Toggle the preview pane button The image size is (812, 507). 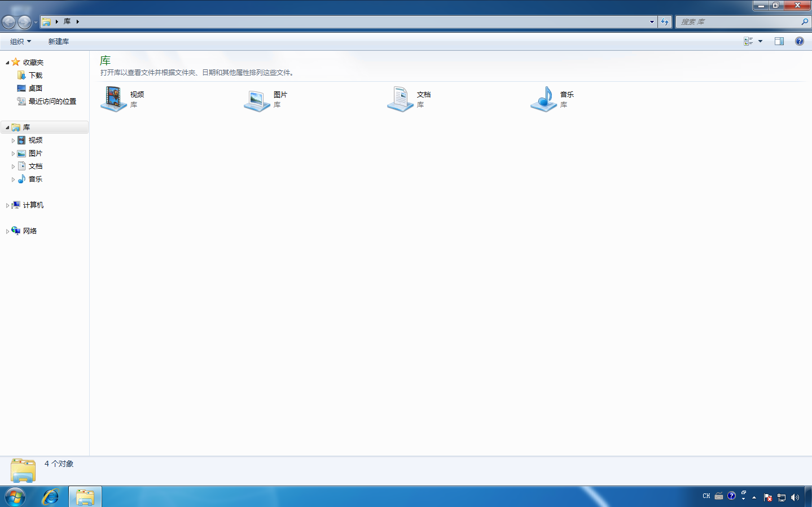point(779,41)
